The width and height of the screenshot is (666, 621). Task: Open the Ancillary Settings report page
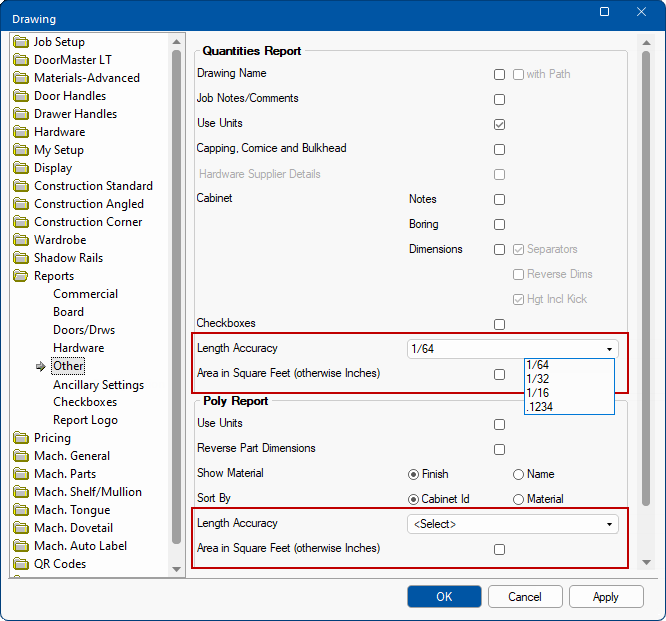point(98,385)
